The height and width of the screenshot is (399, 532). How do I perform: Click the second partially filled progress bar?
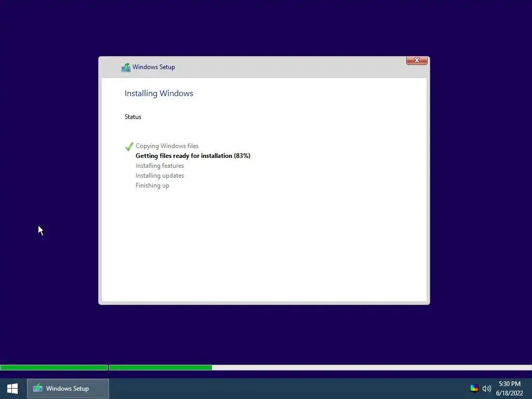point(320,367)
